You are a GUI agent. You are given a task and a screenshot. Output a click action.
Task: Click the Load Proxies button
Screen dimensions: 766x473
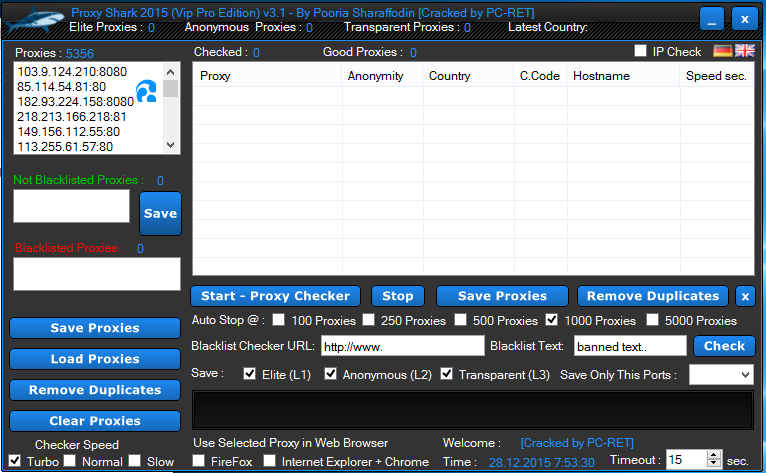tap(95, 359)
